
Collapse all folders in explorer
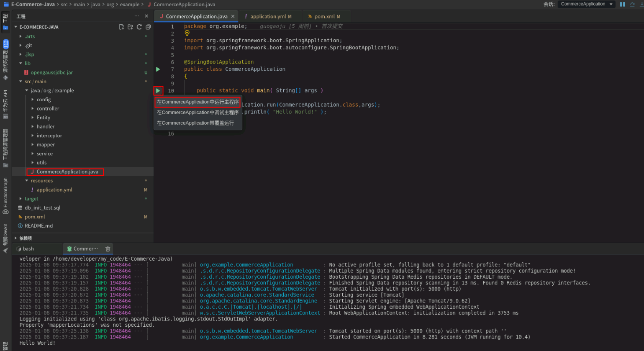pos(148,27)
